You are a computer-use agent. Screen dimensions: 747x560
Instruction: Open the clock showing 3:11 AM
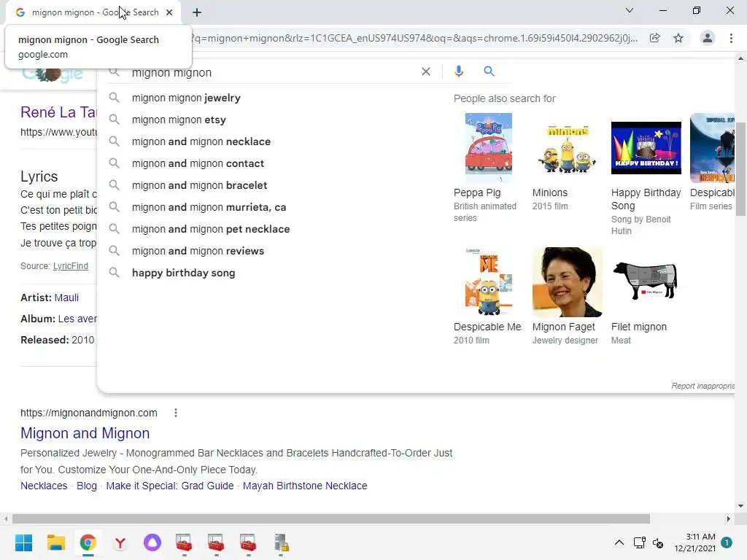coord(694,542)
